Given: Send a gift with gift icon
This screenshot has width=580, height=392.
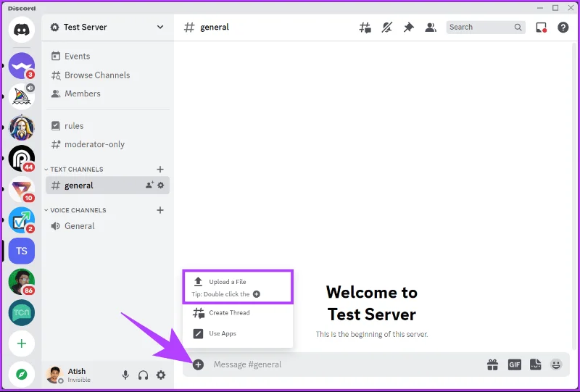Looking at the screenshot, I should [x=492, y=364].
